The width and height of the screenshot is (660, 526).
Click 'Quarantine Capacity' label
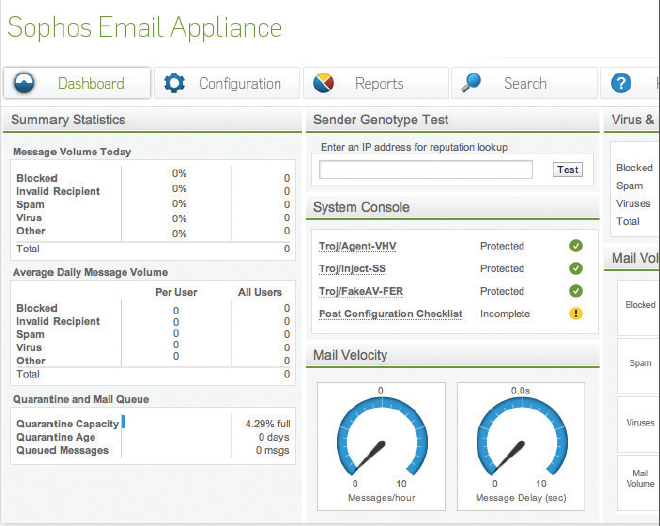coord(68,424)
